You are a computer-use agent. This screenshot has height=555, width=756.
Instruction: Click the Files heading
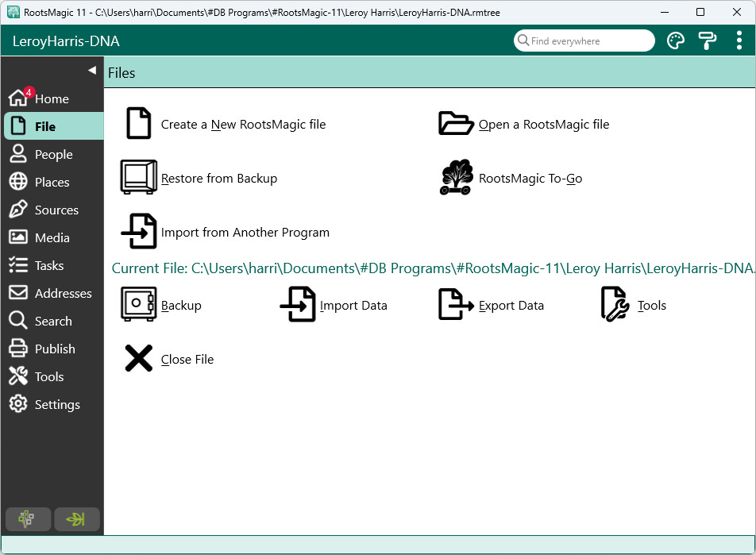point(121,73)
